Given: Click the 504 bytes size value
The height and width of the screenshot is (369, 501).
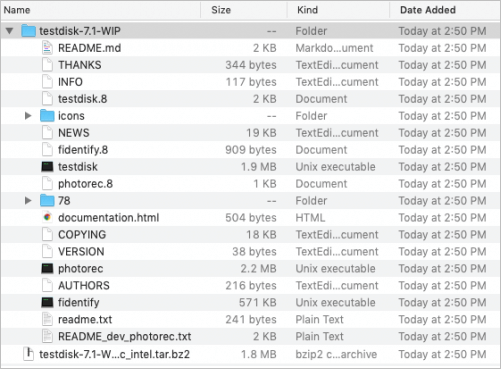Looking at the screenshot, I should coord(251,218).
